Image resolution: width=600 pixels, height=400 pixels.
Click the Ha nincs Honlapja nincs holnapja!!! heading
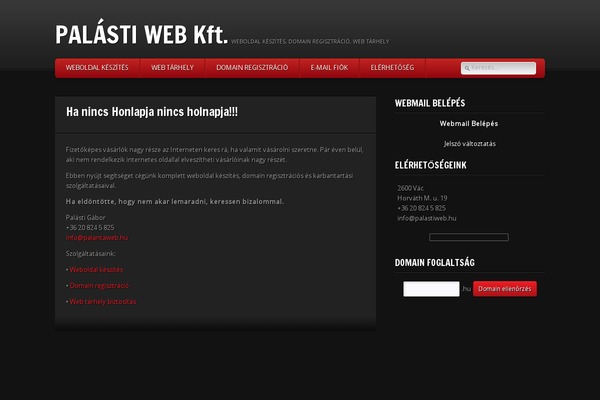(152, 112)
